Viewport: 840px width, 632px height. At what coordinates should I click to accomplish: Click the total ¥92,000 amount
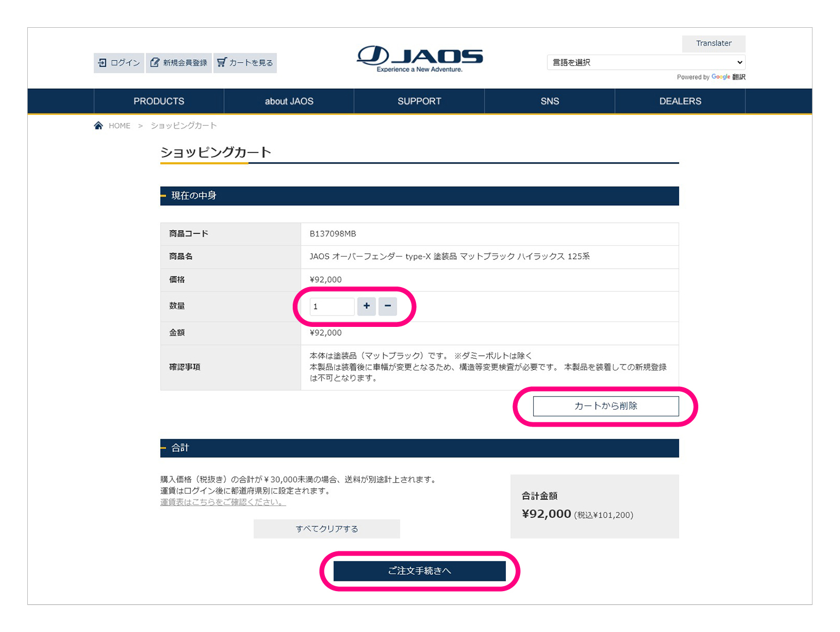coord(546,514)
